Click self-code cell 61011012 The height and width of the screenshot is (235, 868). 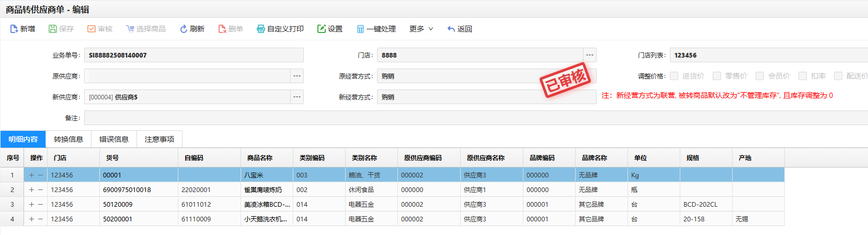[x=209, y=205]
